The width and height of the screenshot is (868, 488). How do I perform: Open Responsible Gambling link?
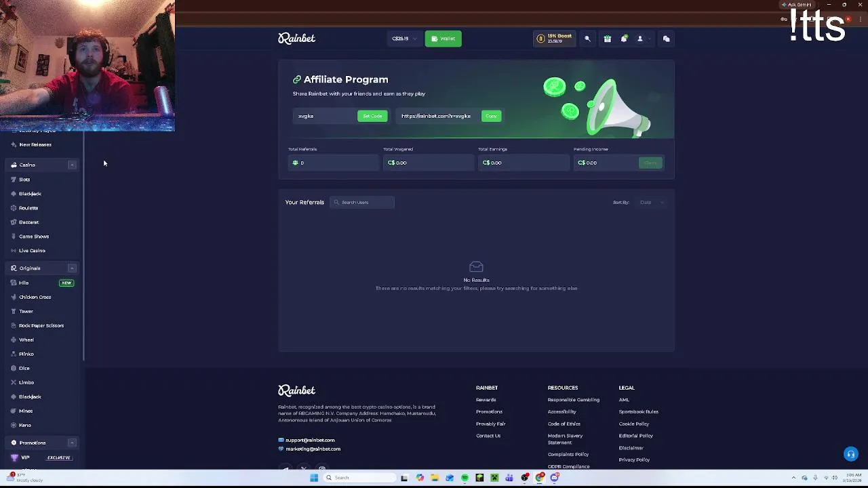pyautogui.click(x=574, y=400)
